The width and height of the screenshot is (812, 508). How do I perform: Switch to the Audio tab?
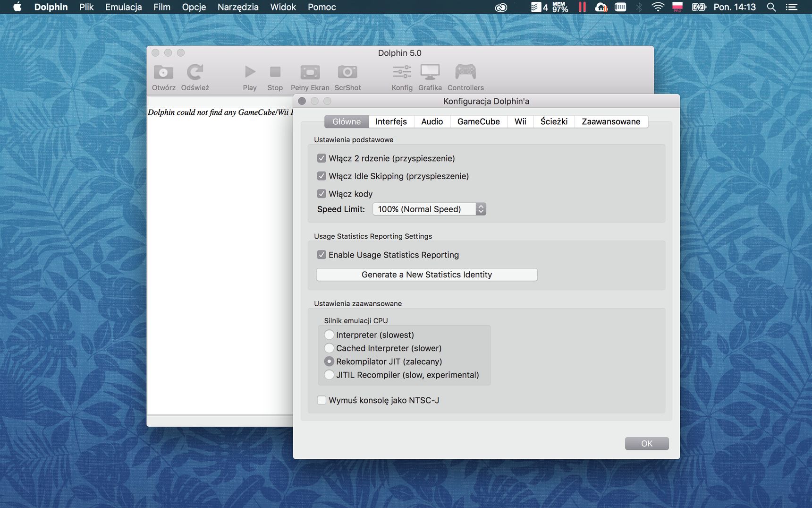[432, 121]
